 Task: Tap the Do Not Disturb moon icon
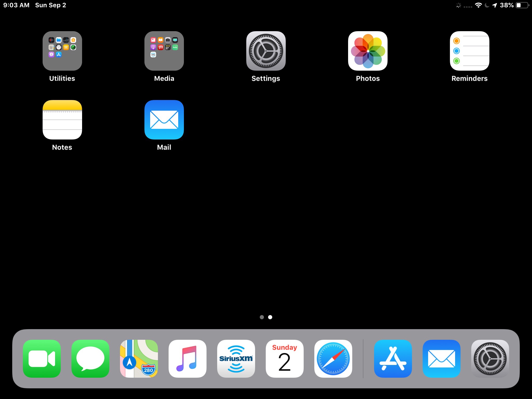(x=487, y=5)
